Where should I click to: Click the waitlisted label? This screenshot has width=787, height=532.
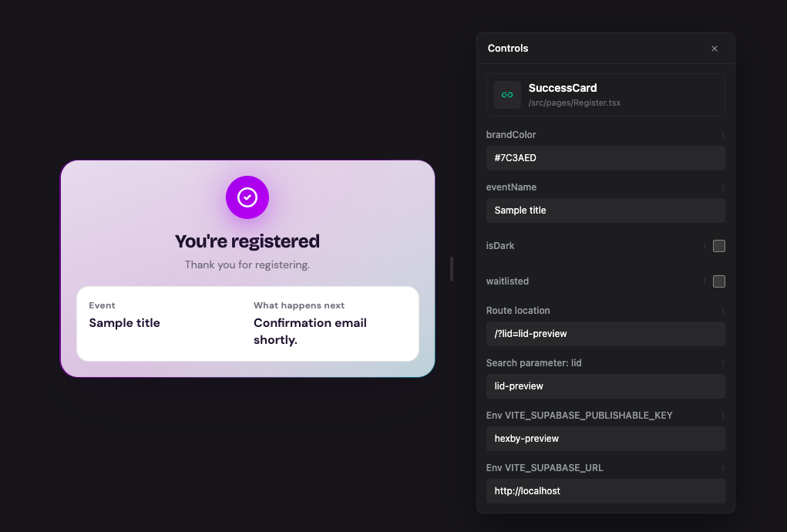[507, 281]
